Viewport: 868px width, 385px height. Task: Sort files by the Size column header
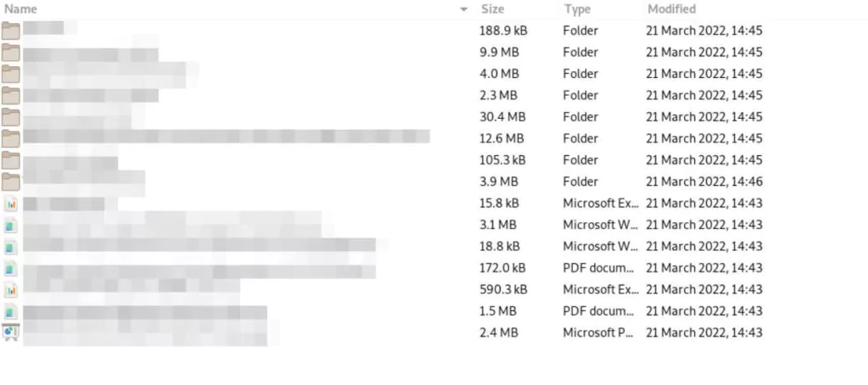[x=492, y=8]
